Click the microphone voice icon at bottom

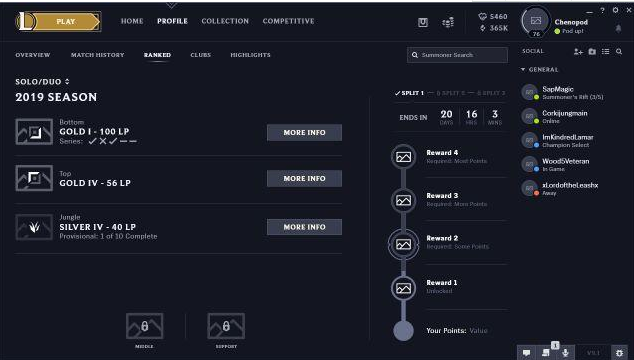click(x=565, y=353)
